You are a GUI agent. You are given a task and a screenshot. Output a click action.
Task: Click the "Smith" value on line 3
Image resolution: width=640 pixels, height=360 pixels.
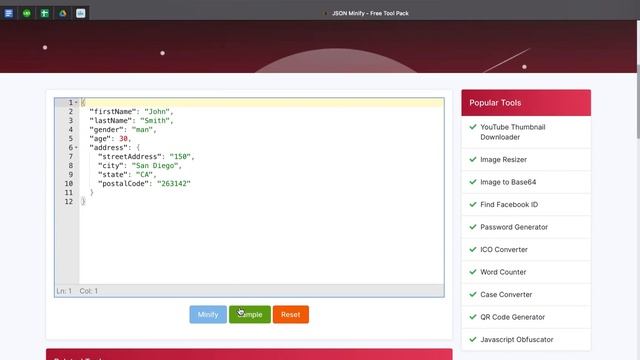155,120
